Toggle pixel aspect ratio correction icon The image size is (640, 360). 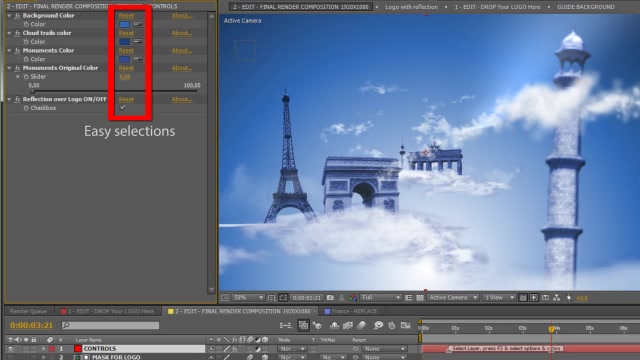coord(522,298)
